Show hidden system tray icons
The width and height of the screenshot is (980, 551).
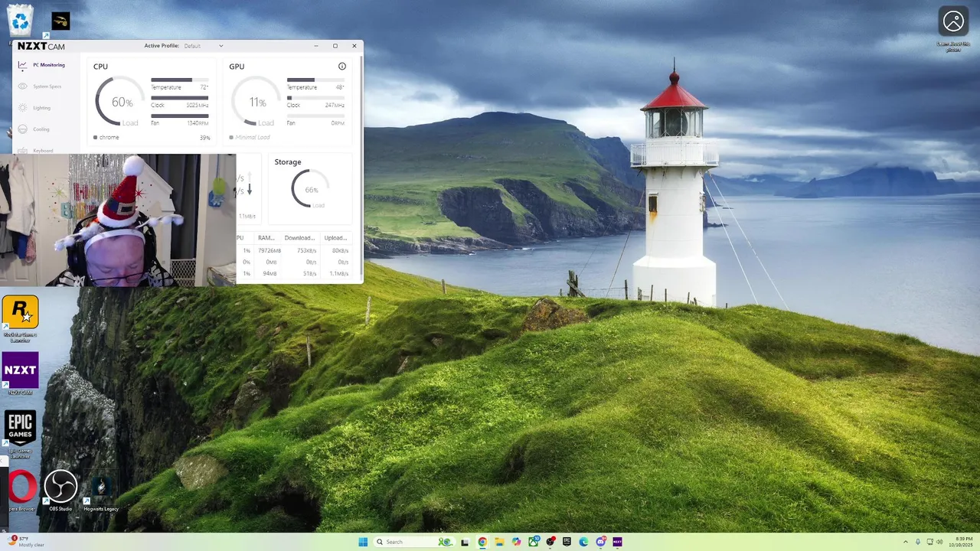pos(906,542)
